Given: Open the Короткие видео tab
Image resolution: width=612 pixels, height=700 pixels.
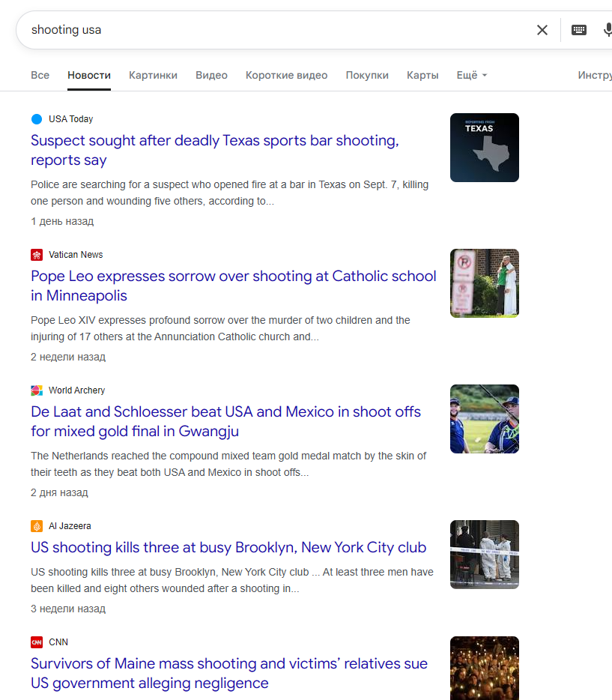Looking at the screenshot, I should click(286, 75).
